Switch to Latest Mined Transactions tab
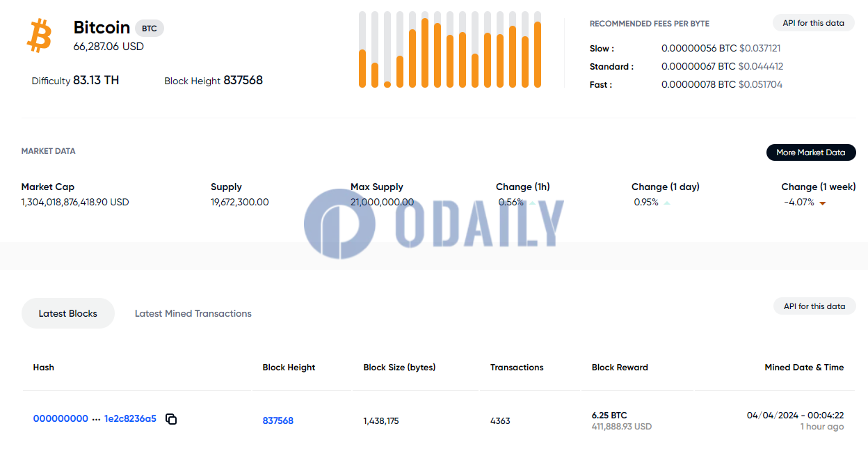This screenshot has height=449, width=868. (193, 313)
